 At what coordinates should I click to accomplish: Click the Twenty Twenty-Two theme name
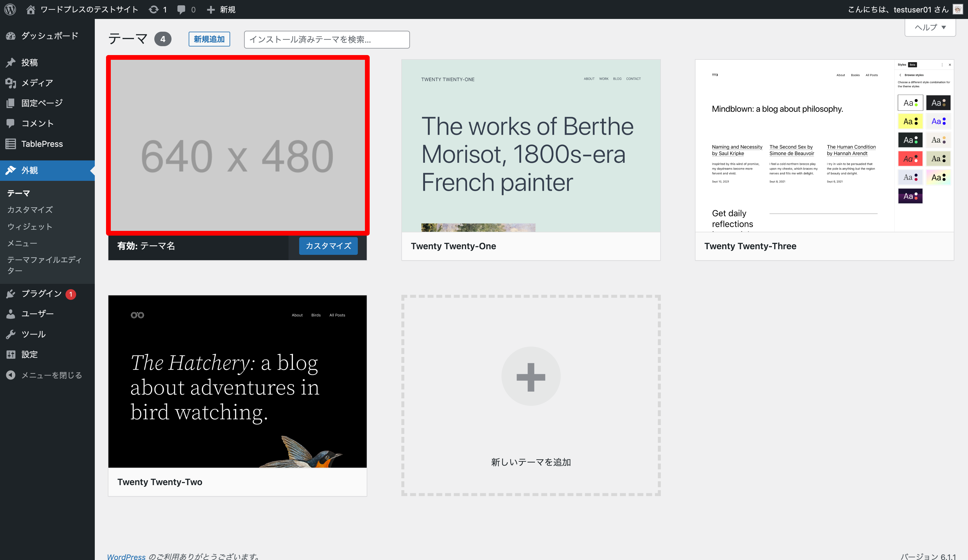click(x=160, y=482)
